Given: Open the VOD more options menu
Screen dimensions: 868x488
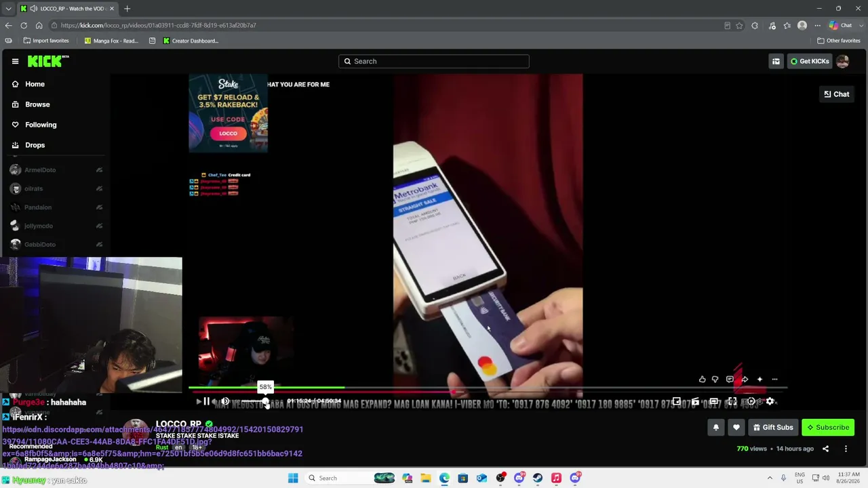Looking at the screenshot, I should (846, 449).
